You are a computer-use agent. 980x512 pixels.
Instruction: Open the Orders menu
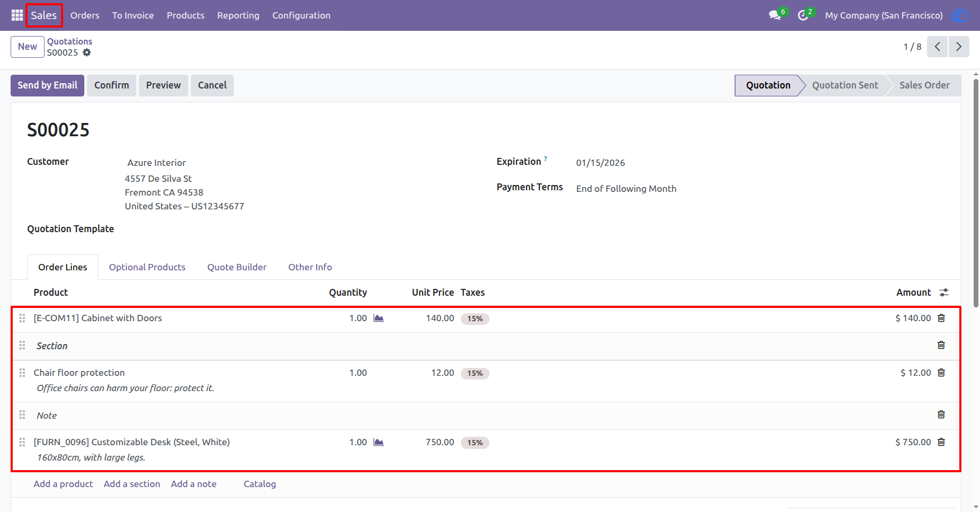[85, 15]
